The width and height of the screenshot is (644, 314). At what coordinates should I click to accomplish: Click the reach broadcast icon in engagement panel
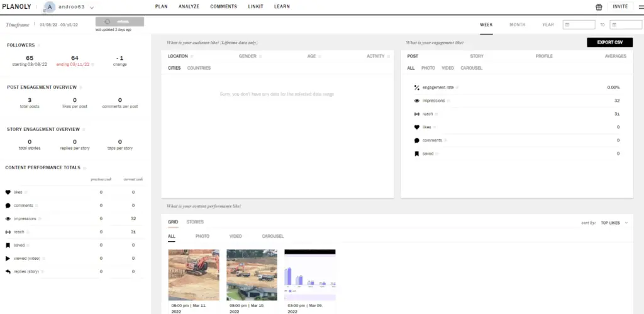pos(416,114)
